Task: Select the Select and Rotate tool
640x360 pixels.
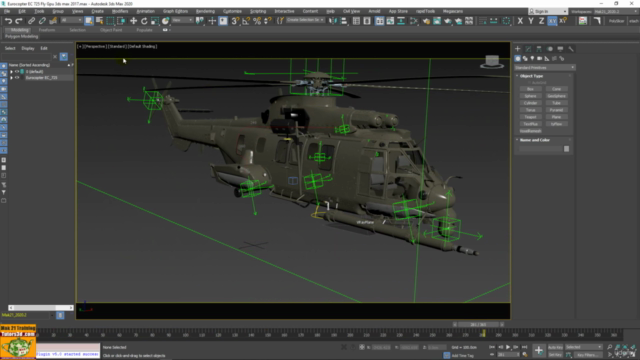Action: pyautogui.click(x=144, y=21)
